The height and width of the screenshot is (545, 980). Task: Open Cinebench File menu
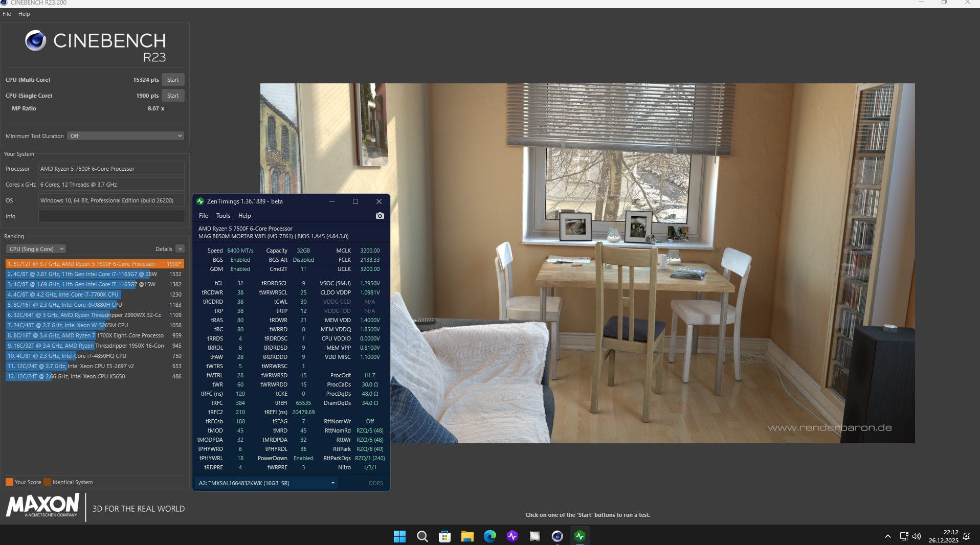click(7, 14)
